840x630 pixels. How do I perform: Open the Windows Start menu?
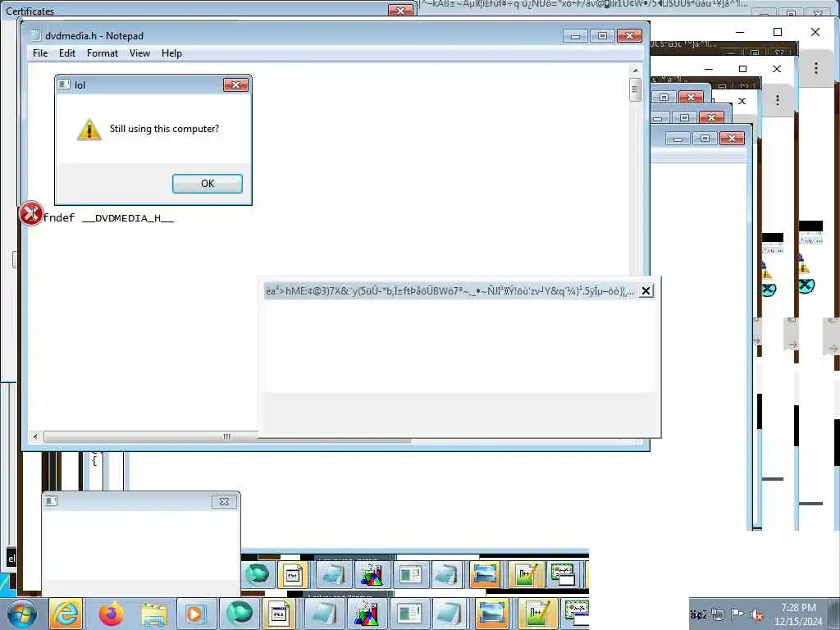[21, 614]
